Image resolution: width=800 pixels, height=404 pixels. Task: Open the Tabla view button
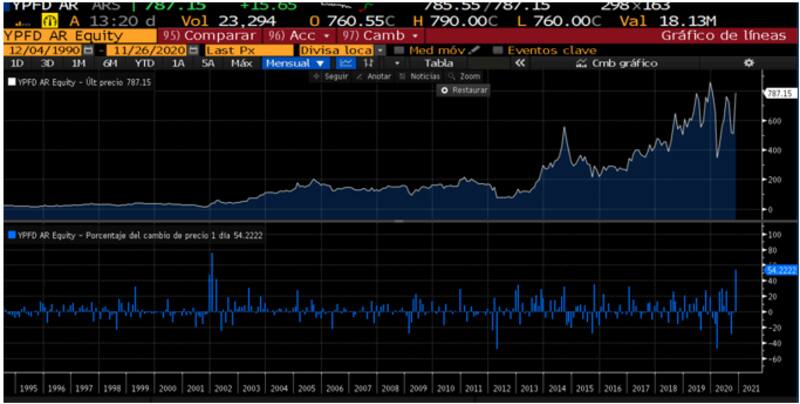click(439, 63)
